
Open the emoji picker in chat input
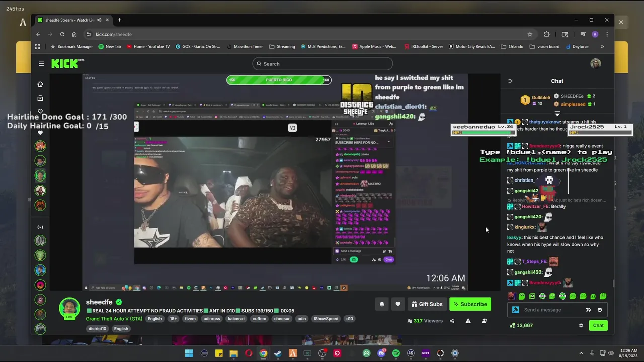(599, 310)
